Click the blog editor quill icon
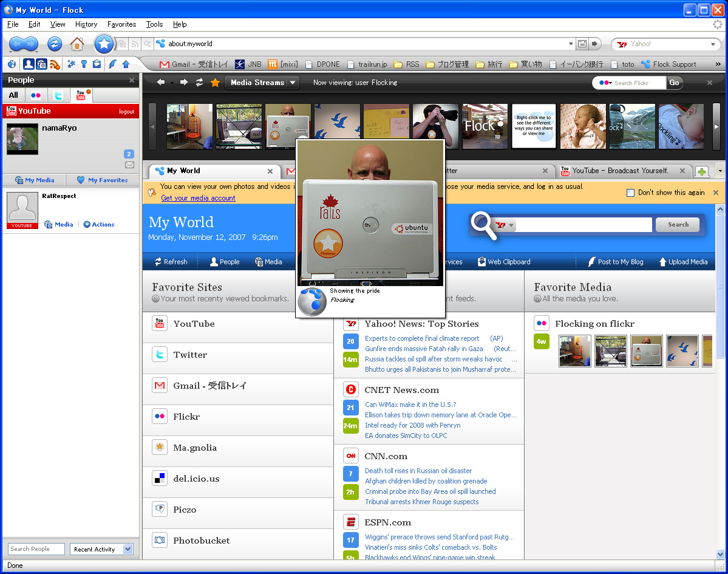Screen dimensions: 728x574 (112, 64)
